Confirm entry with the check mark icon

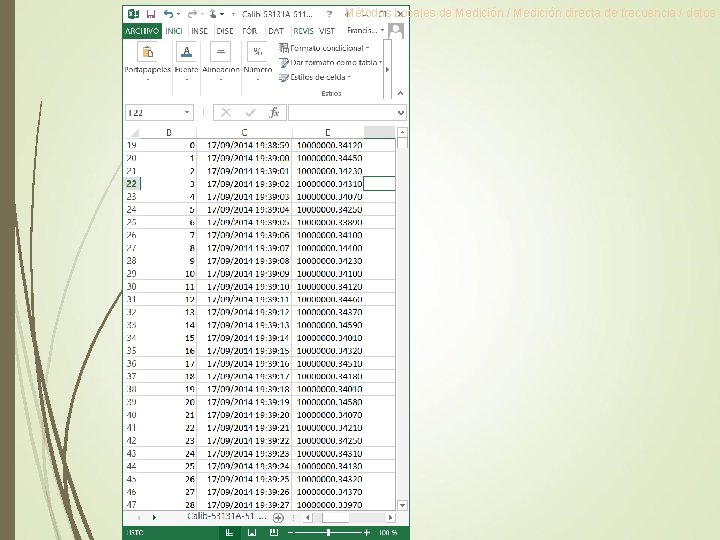(x=250, y=112)
